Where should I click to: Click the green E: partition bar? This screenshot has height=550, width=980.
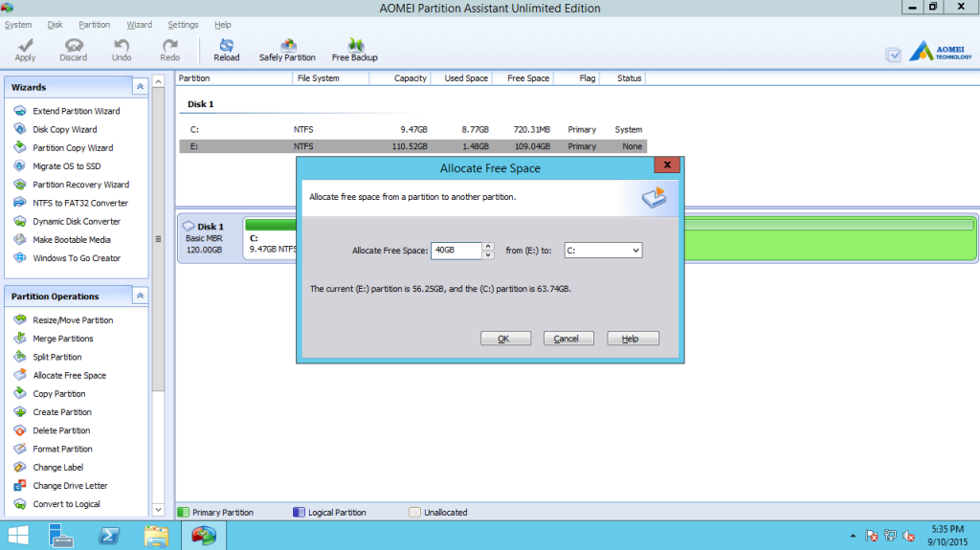click(830, 238)
